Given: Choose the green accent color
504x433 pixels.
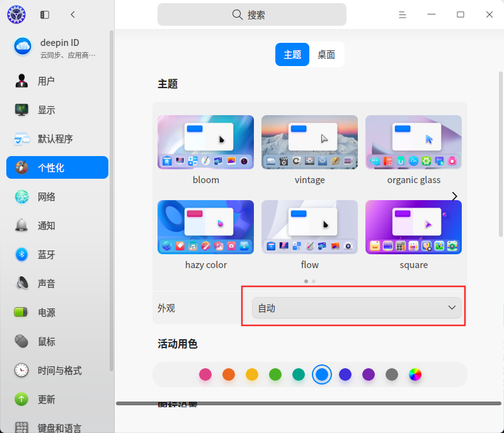Looking at the screenshot, I should coord(275,374).
